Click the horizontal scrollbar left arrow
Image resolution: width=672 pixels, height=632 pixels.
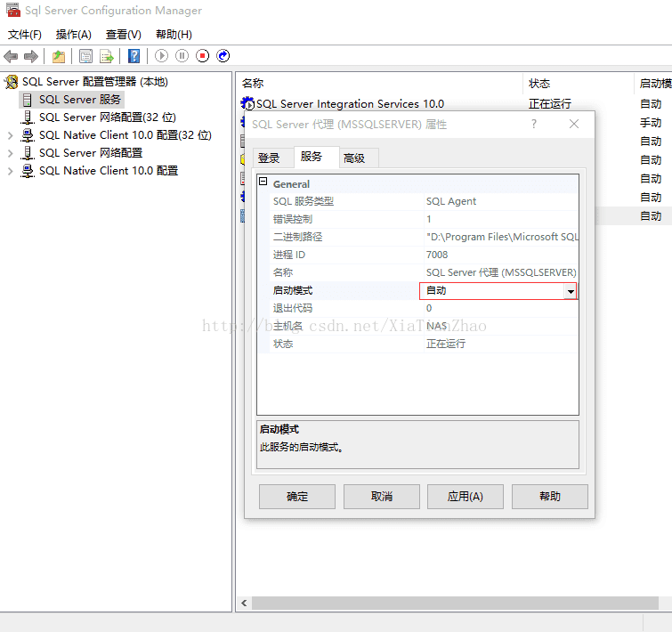[x=244, y=604]
